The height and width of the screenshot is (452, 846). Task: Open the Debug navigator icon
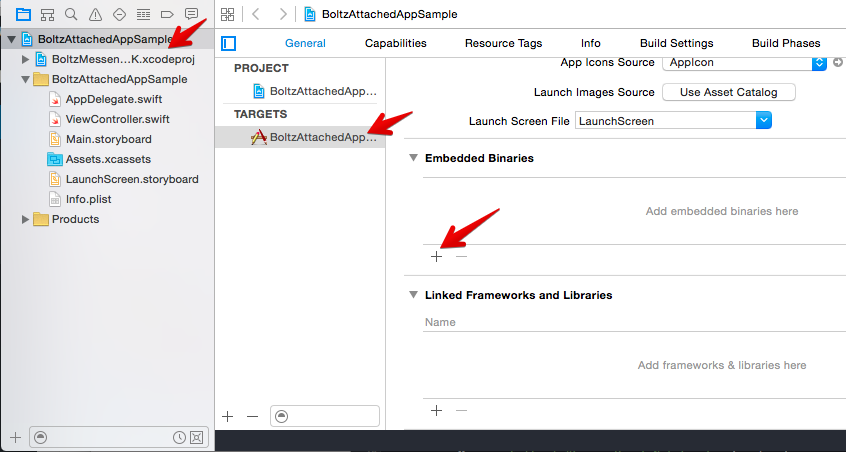click(144, 15)
